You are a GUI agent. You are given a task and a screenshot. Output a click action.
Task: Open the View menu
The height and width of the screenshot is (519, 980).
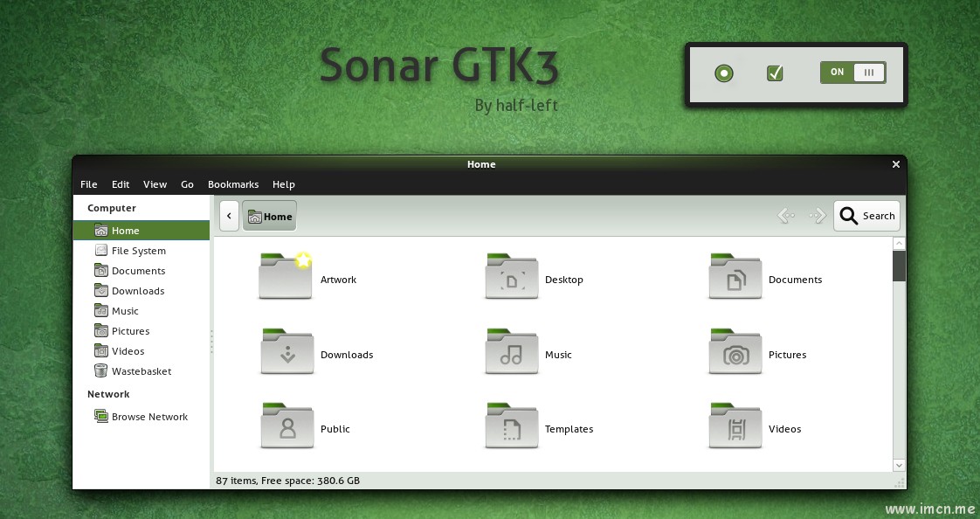click(155, 184)
